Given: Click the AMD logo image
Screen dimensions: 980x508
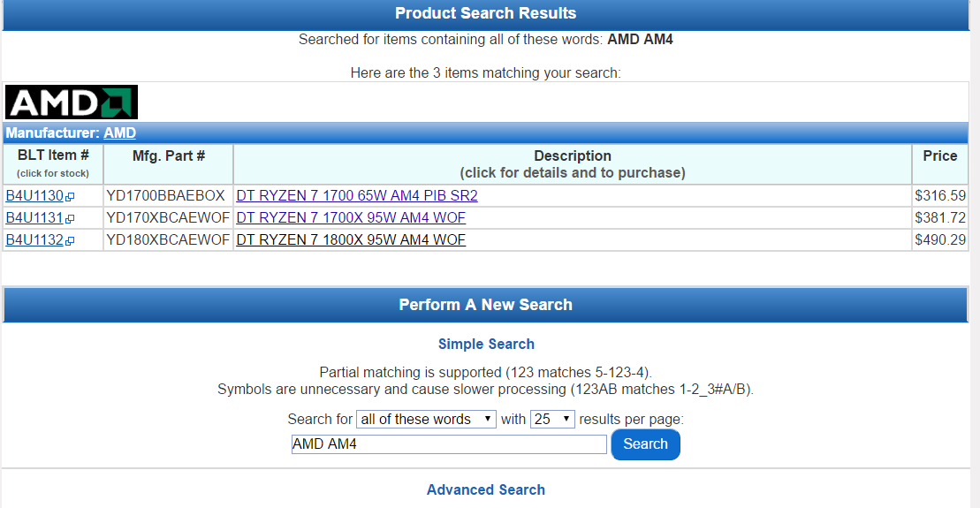Looking at the screenshot, I should click(72, 102).
